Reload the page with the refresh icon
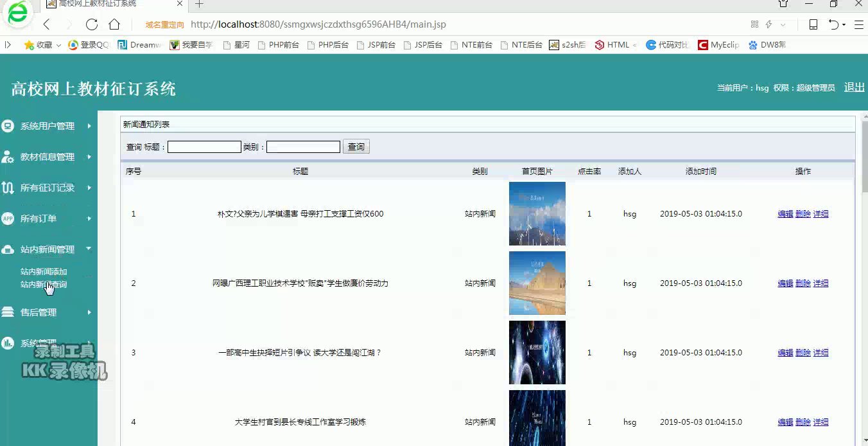The height and width of the screenshot is (446, 868). click(92, 24)
